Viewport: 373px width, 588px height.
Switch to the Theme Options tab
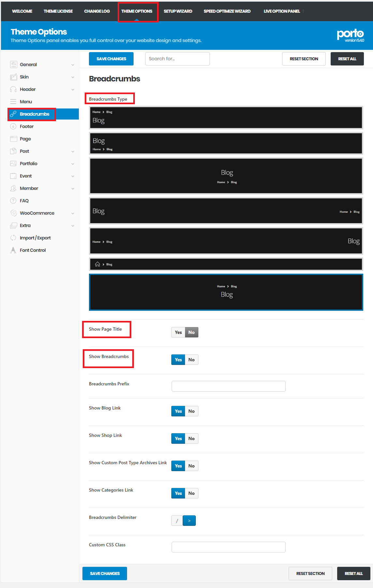click(137, 11)
